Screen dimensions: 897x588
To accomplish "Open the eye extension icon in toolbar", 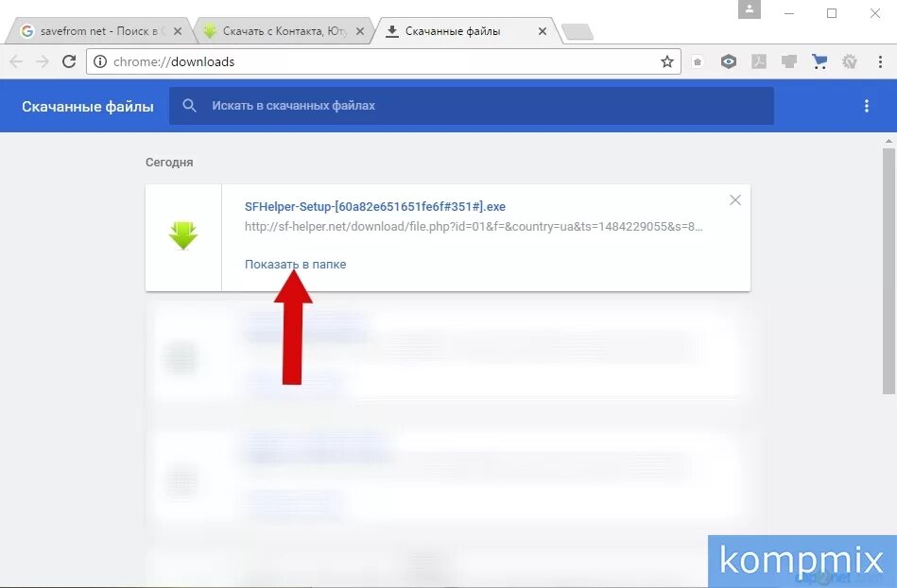I will click(728, 61).
